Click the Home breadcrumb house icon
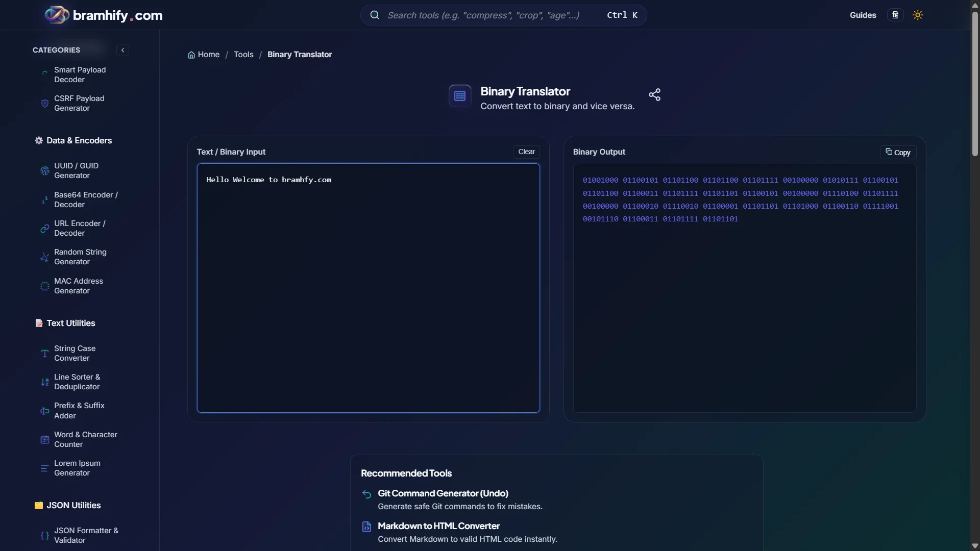The height and width of the screenshot is (551, 980). [191, 55]
